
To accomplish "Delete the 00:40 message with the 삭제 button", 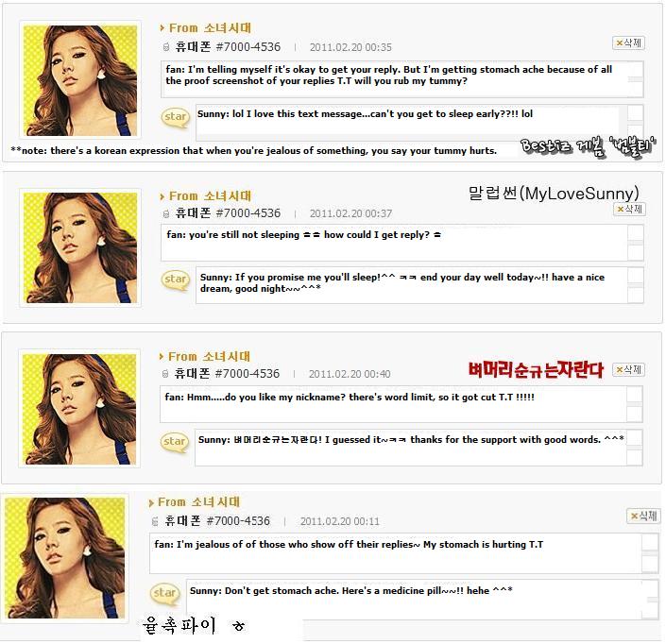I will tap(628, 370).
